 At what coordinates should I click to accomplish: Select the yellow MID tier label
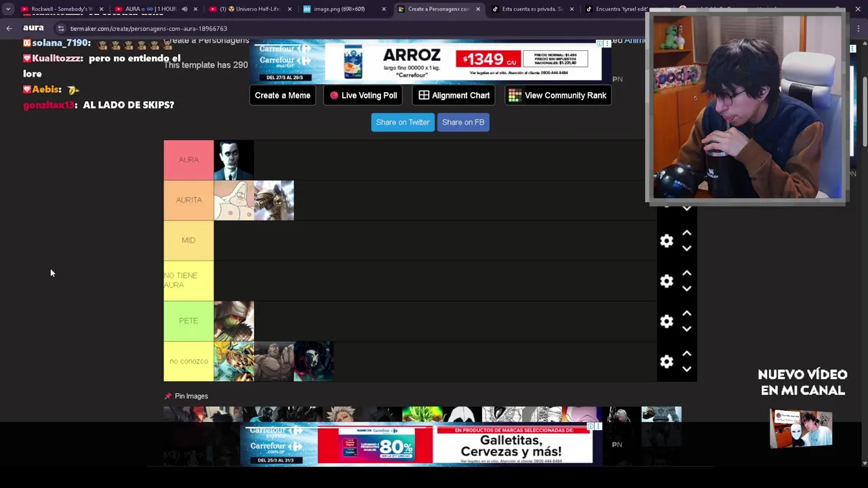(189, 240)
